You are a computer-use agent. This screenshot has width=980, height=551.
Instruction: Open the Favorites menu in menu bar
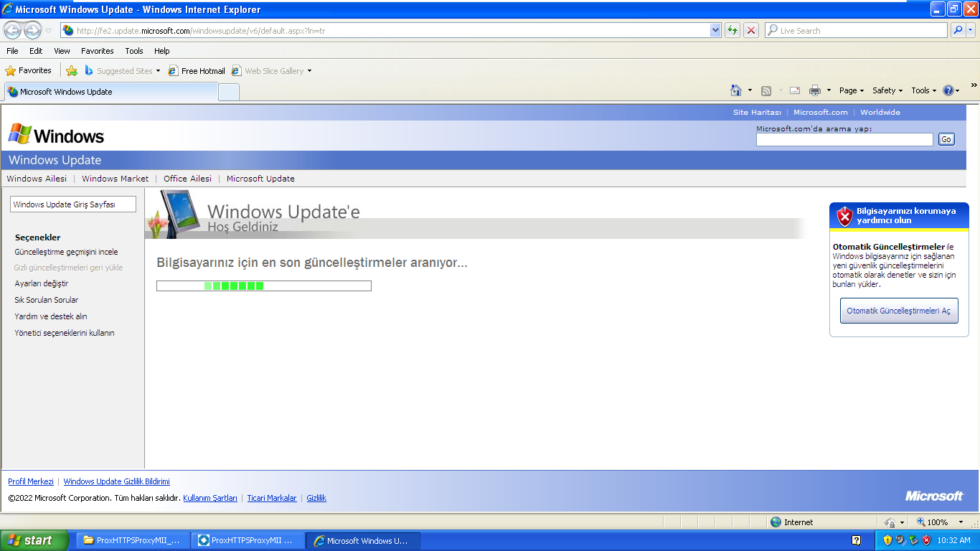click(x=97, y=51)
